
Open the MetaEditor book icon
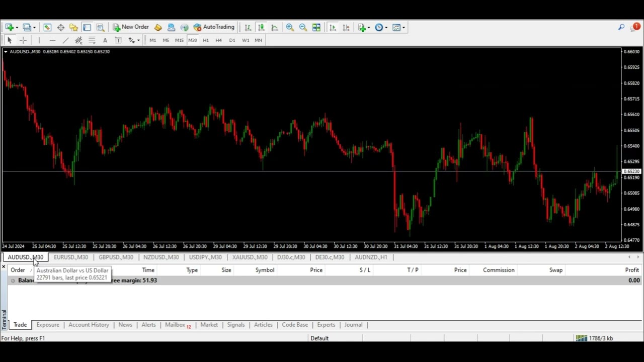click(158, 27)
